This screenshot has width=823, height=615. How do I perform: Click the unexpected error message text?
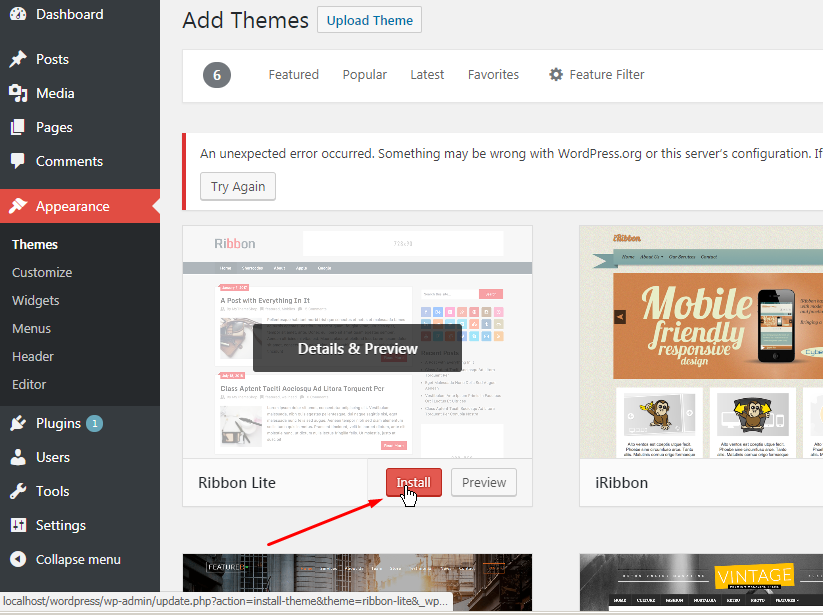(x=511, y=154)
